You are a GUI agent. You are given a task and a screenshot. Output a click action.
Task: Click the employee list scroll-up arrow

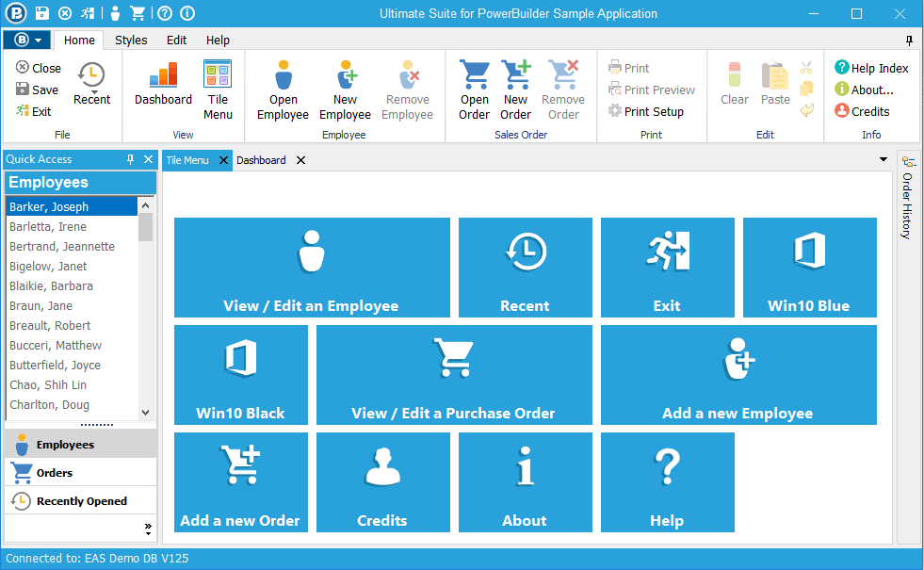[146, 205]
